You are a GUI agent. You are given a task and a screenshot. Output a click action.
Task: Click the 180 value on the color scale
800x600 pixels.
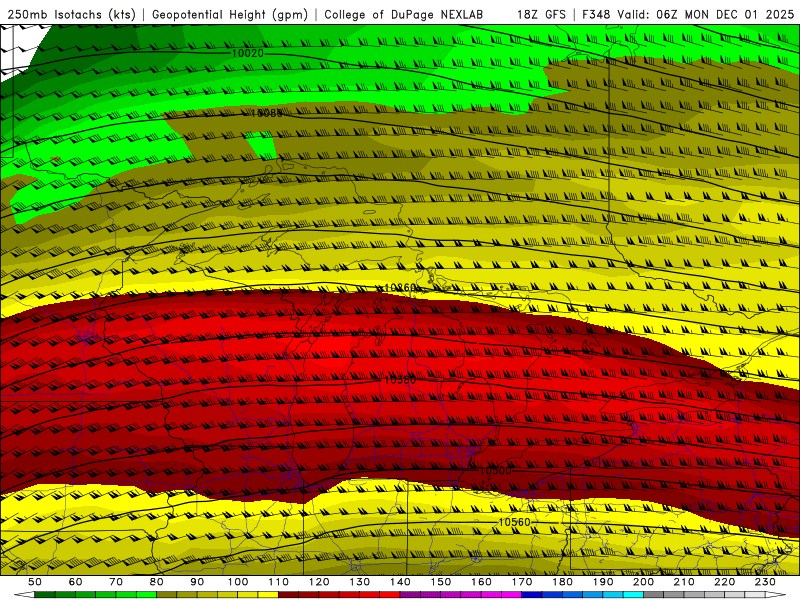point(562,582)
